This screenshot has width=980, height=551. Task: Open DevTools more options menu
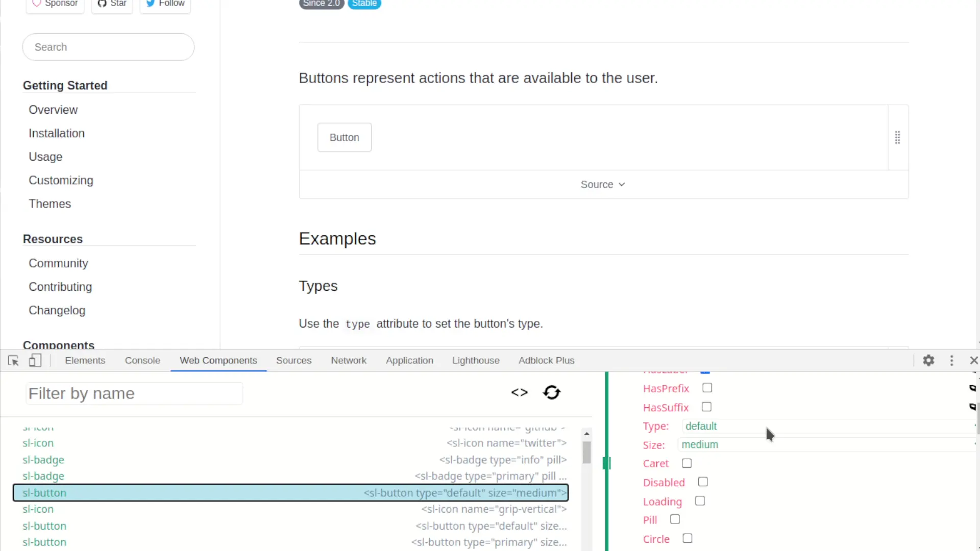tap(951, 361)
